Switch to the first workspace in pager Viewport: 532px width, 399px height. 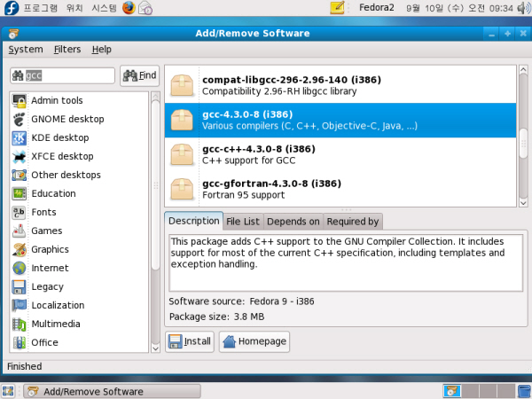tap(451, 391)
